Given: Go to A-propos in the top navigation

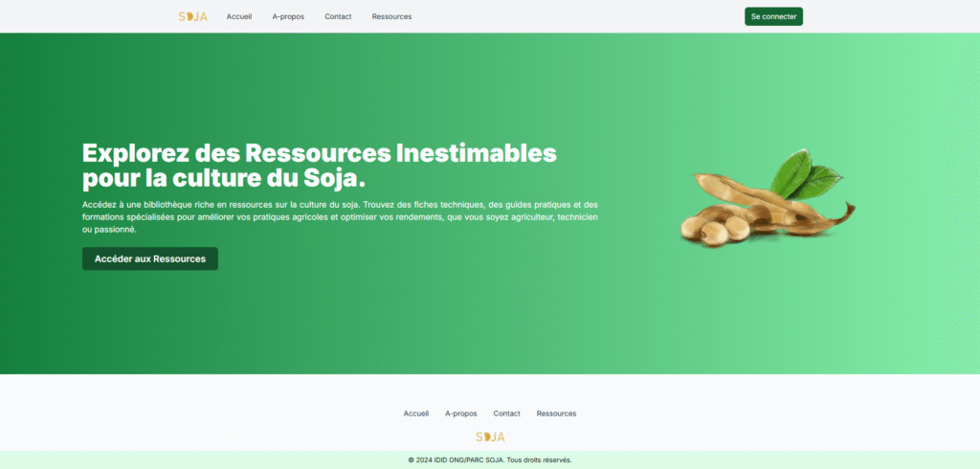Looking at the screenshot, I should (x=288, y=17).
